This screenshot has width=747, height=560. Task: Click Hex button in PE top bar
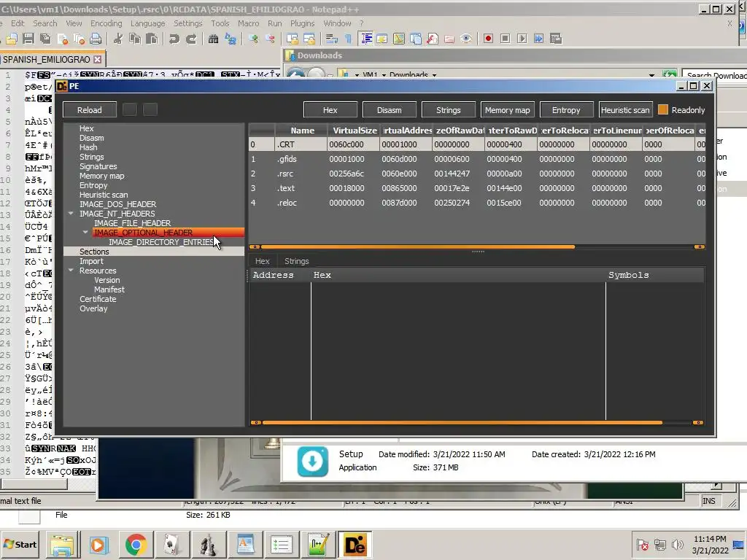point(330,110)
